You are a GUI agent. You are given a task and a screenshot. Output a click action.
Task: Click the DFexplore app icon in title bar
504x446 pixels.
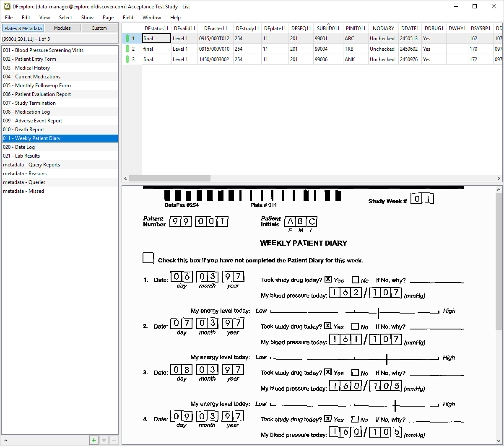(7, 7)
